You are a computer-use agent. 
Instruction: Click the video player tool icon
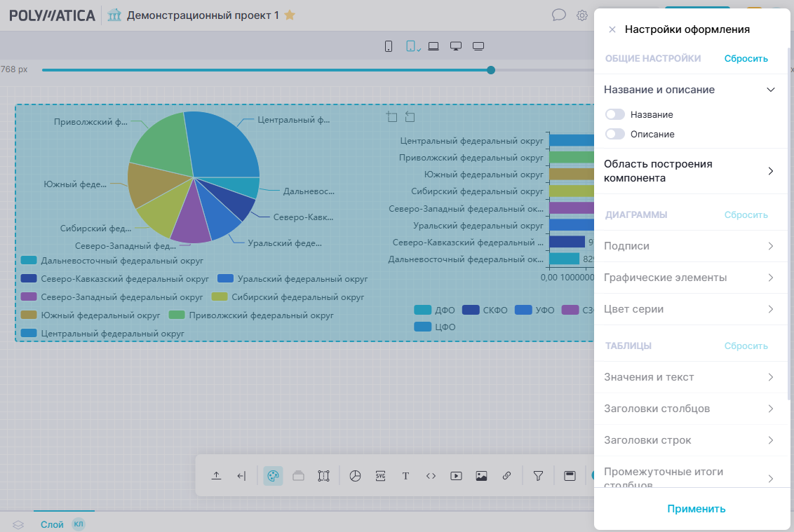tap(456, 476)
